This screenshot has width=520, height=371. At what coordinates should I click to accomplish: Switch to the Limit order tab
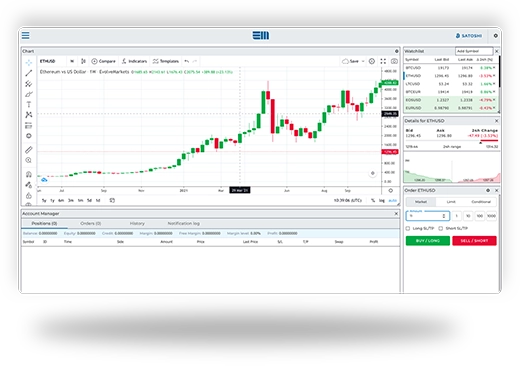pyautogui.click(x=451, y=202)
